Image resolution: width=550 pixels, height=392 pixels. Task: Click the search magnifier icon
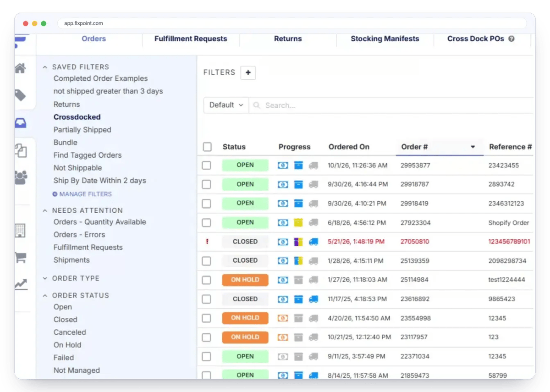pos(257,105)
